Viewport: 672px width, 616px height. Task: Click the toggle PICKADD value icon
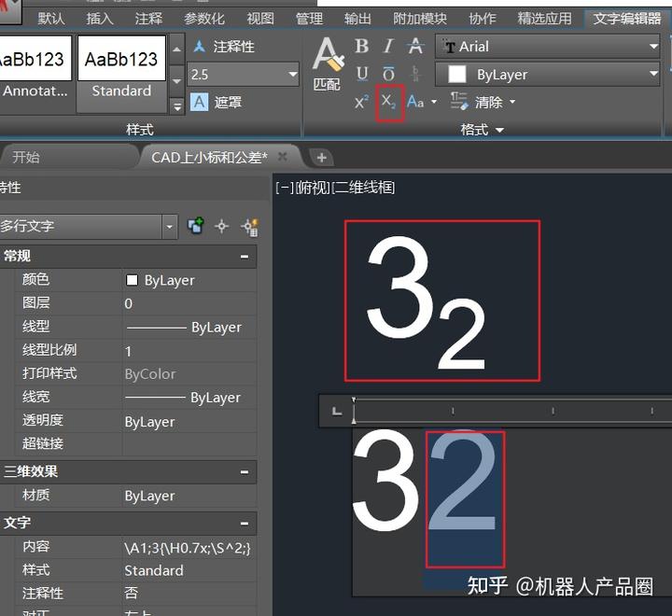(x=195, y=226)
